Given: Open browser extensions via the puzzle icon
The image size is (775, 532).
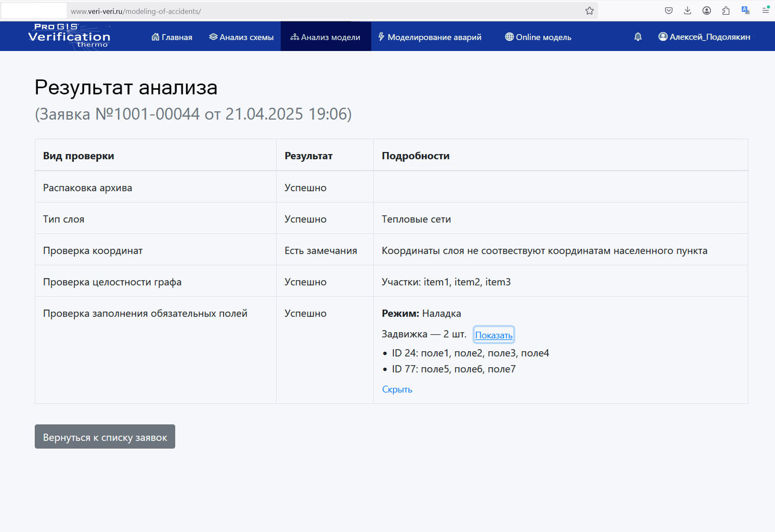Looking at the screenshot, I should [726, 10].
